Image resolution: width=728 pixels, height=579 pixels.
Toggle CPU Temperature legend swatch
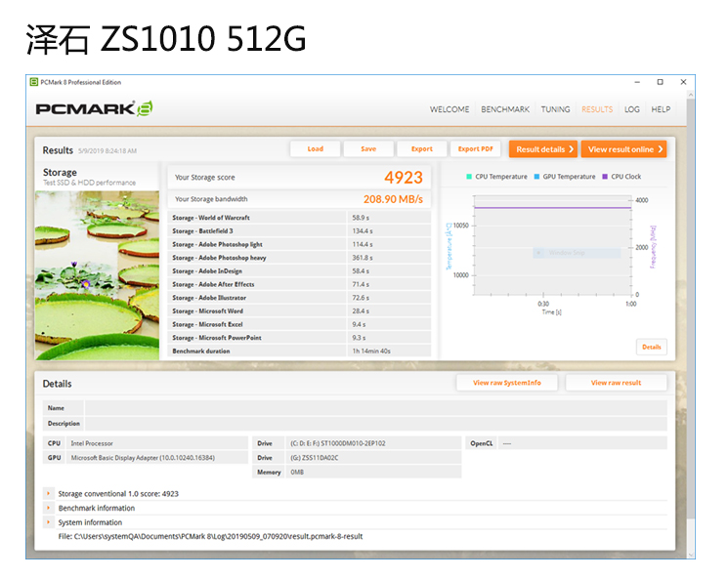tap(469, 177)
